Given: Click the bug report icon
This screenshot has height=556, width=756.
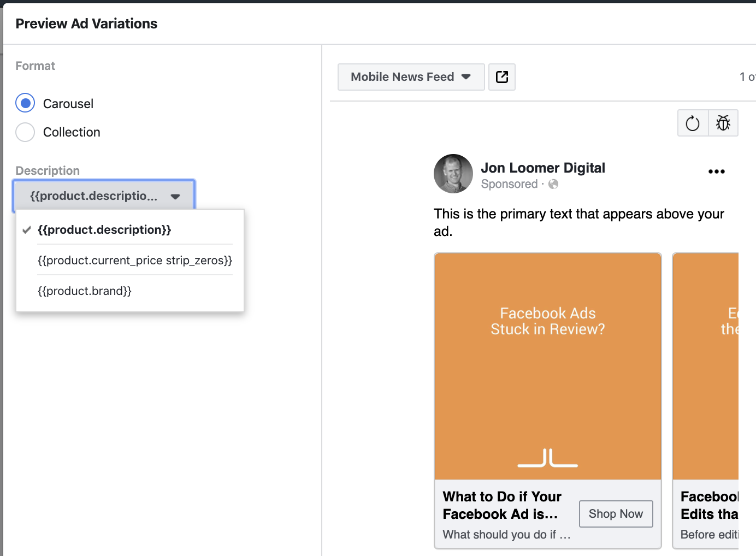Looking at the screenshot, I should (723, 123).
